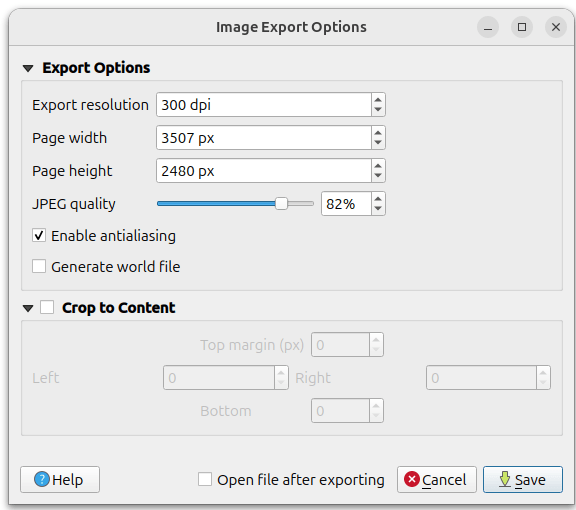Viewport: 576px width, 510px height.
Task: Increase Page height with up arrow
Action: (378, 165)
